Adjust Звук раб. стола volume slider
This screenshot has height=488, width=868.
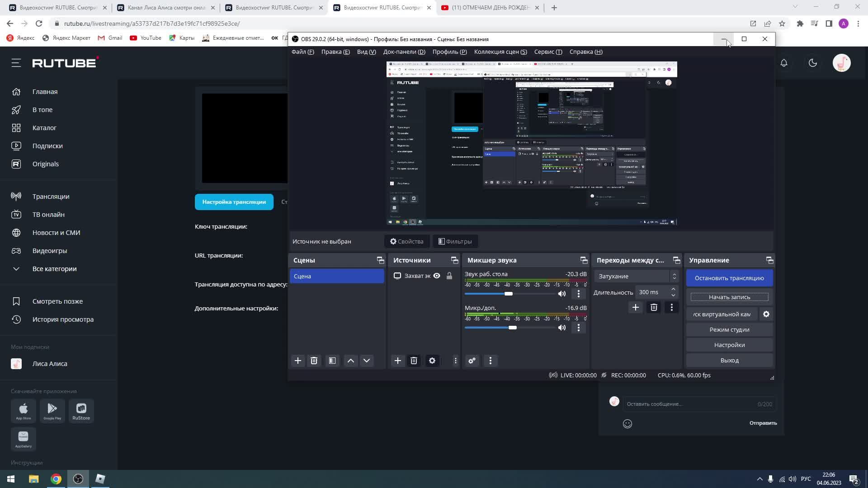[509, 294]
